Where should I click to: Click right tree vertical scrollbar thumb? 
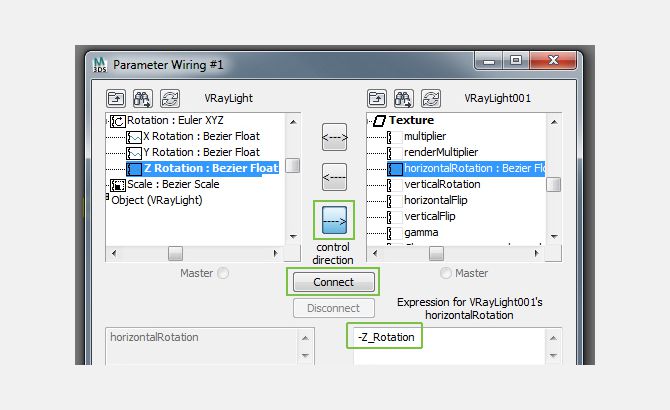(x=554, y=184)
